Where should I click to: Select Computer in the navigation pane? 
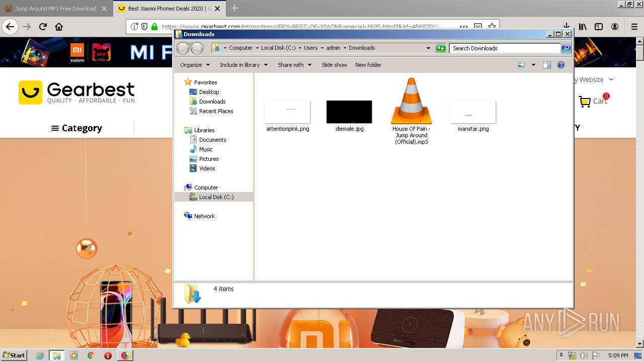(x=206, y=188)
